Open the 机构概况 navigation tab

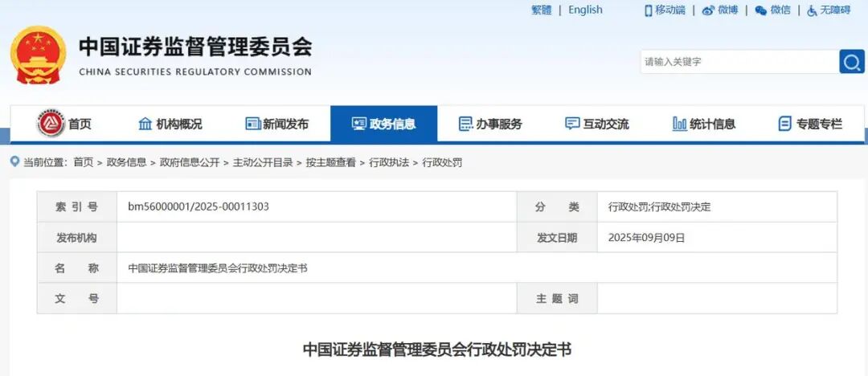170,124
